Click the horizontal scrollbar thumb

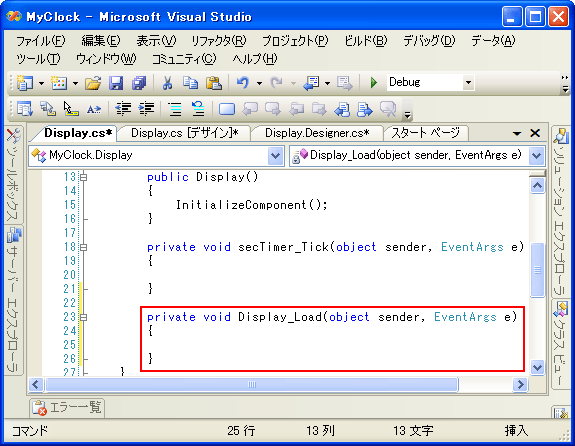click(252, 385)
